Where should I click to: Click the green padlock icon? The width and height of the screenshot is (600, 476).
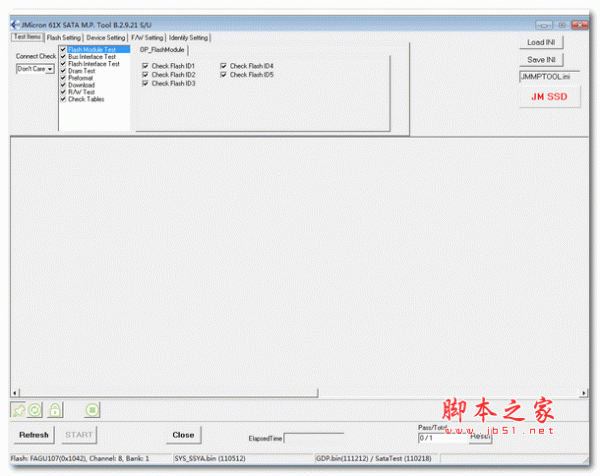(x=55, y=410)
